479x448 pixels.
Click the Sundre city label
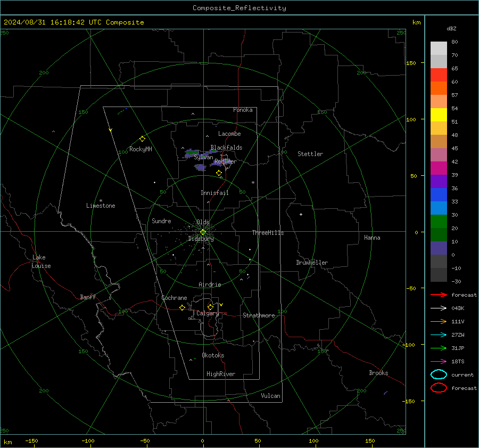coord(161,221)
